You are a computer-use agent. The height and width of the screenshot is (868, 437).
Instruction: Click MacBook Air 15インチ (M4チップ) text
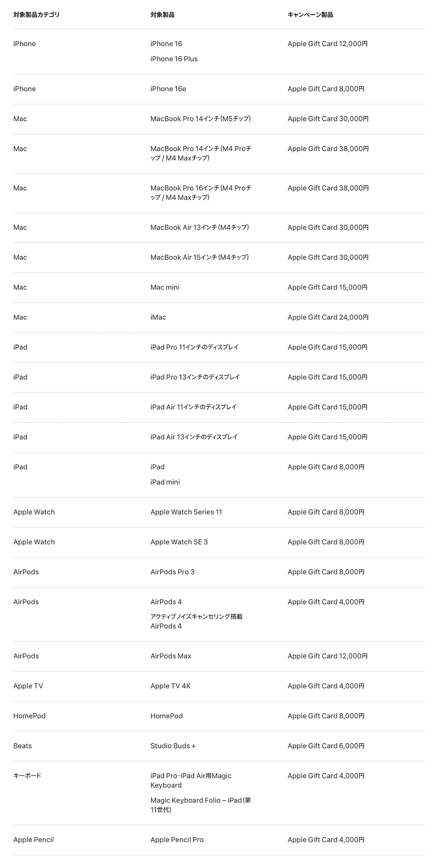tap(200, 257)
